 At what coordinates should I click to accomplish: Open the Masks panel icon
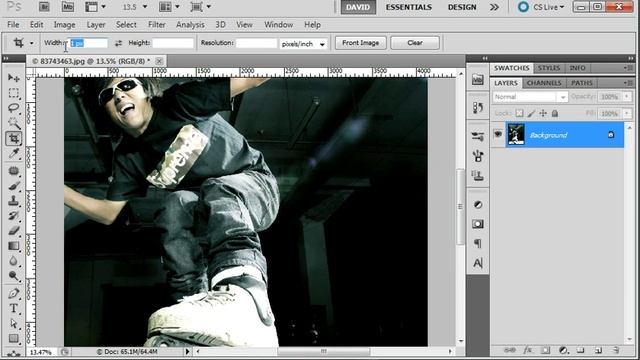478,224
